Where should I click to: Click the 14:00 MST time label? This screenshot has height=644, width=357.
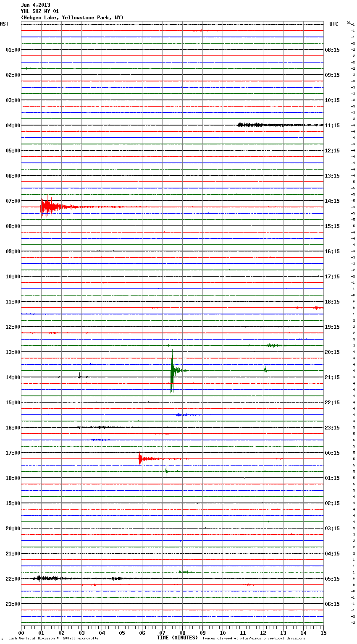click(x=13, y=377)
